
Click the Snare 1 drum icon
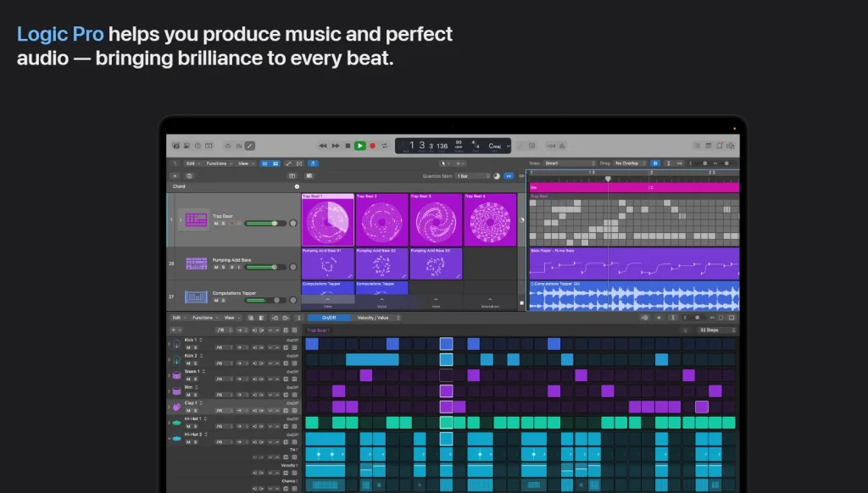176,375
